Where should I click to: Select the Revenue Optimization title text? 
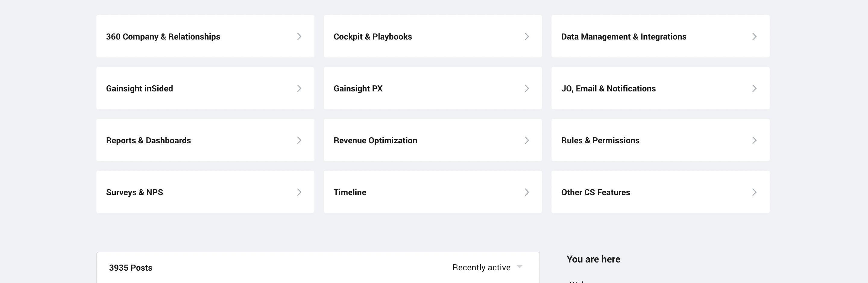click(375, 140)
